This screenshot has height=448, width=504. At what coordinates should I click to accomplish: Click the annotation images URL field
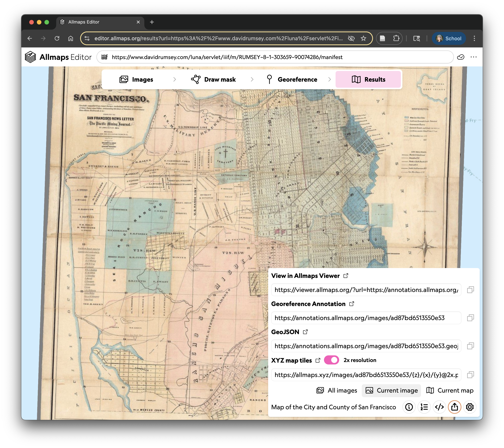[366, 318]
